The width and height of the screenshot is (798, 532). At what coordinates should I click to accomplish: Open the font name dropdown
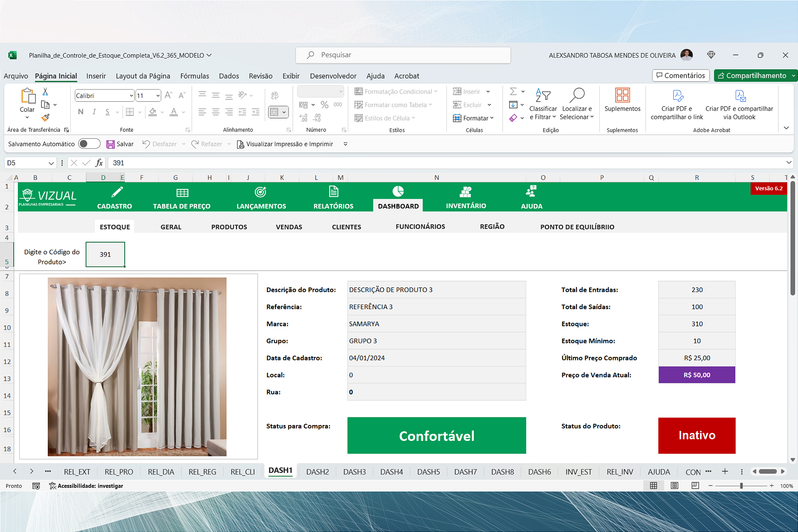coord(131,95)
